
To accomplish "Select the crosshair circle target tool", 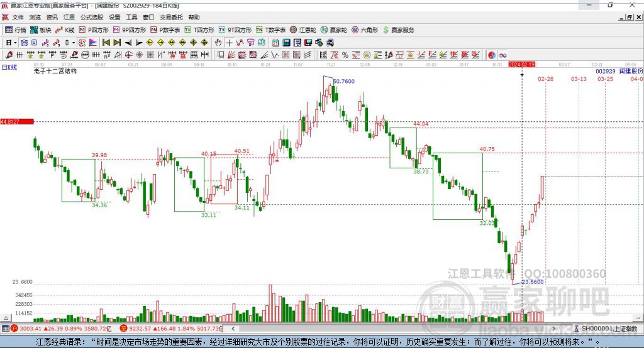I will pyautogui.click(x=128, y=55).
